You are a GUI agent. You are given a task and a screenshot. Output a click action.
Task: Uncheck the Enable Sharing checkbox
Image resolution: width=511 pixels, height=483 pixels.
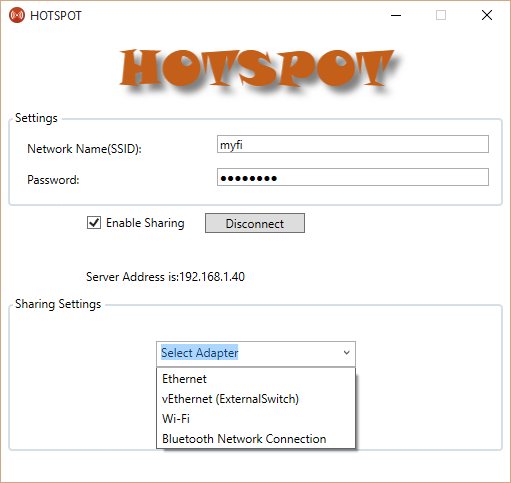[x=94, y=222]
